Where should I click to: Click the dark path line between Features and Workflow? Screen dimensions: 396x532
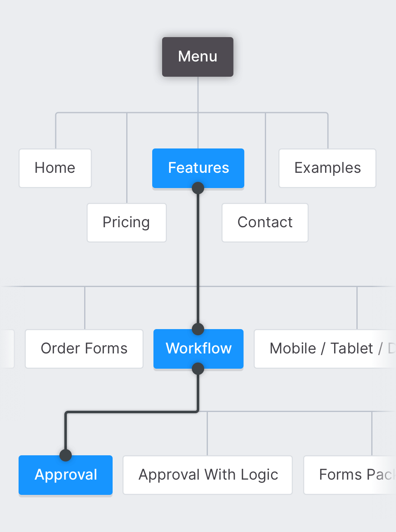pos(198,260)
